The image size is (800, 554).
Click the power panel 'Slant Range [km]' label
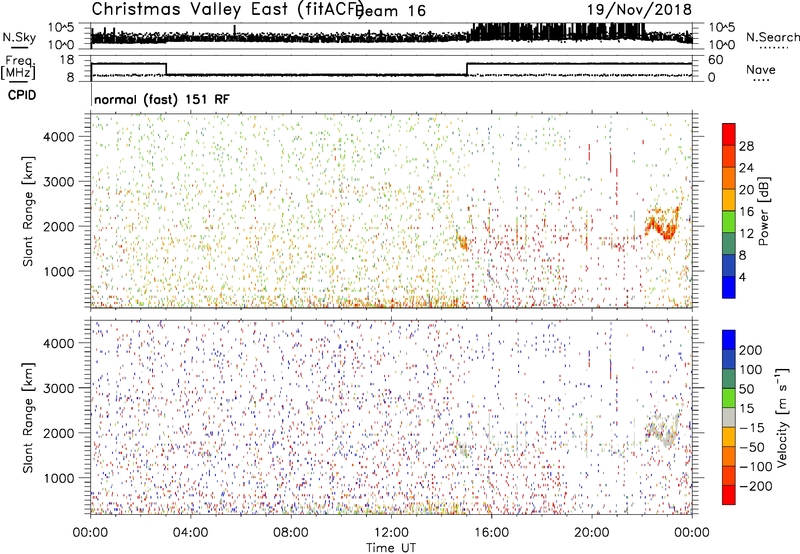28,211
